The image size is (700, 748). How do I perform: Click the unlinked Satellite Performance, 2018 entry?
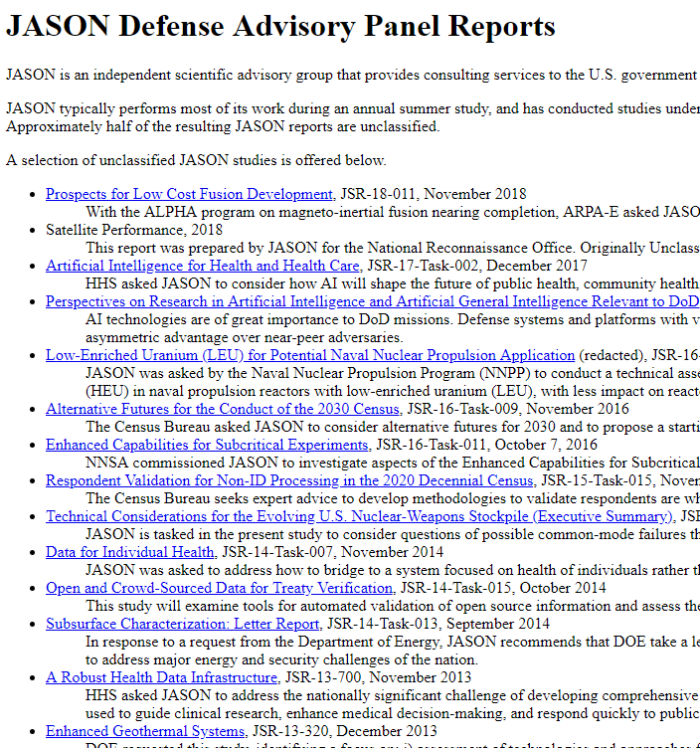point(134,230)
